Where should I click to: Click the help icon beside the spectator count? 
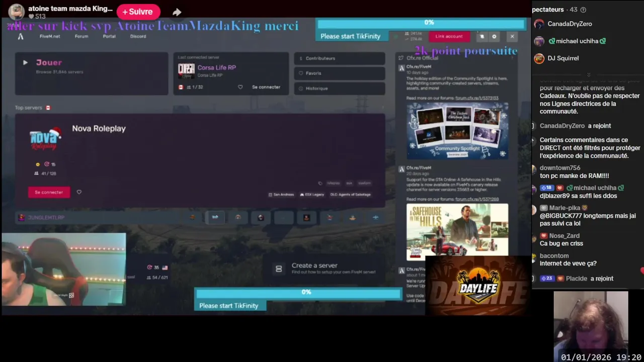583,10
